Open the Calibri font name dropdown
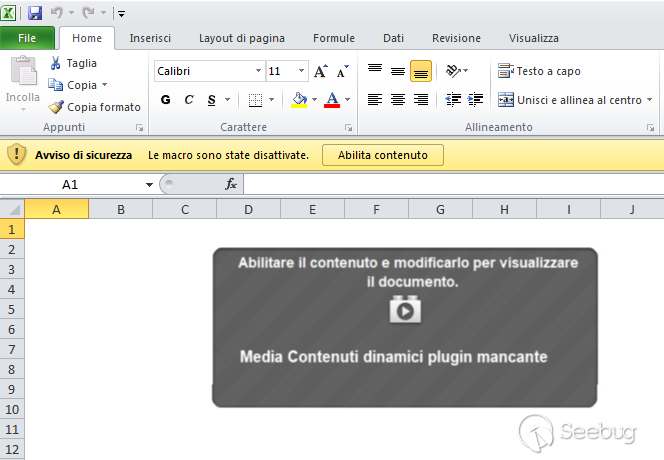664x460 pixels. (258, 72)
